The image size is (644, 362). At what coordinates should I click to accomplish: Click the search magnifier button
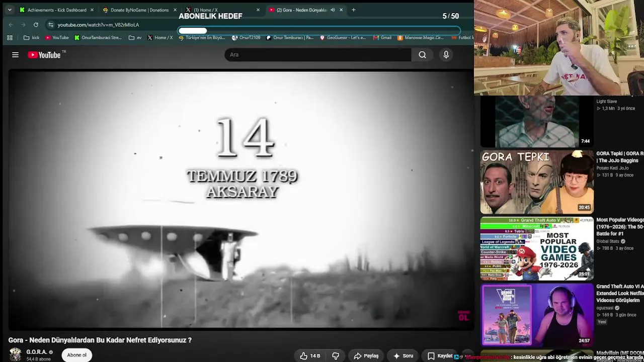(423, 55)
